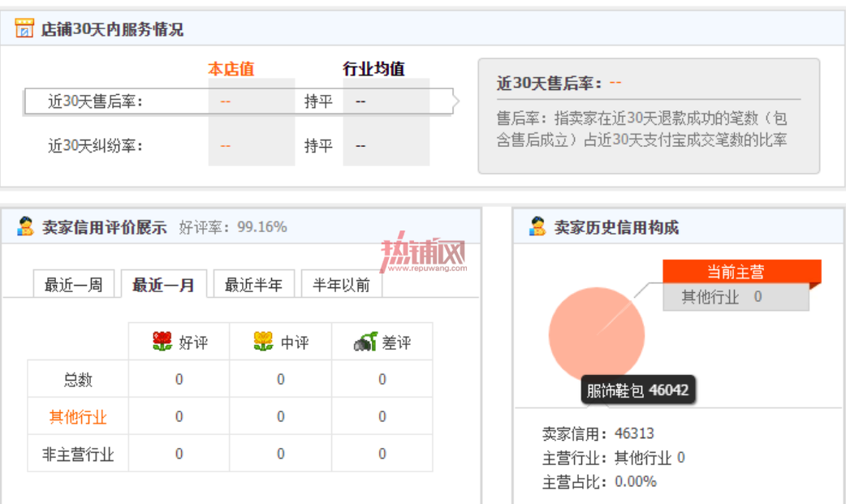Image resolution: width=846 pixels, height=504 pixels.
Task: Click the store service calendar icon
Action: coord(24,28)
